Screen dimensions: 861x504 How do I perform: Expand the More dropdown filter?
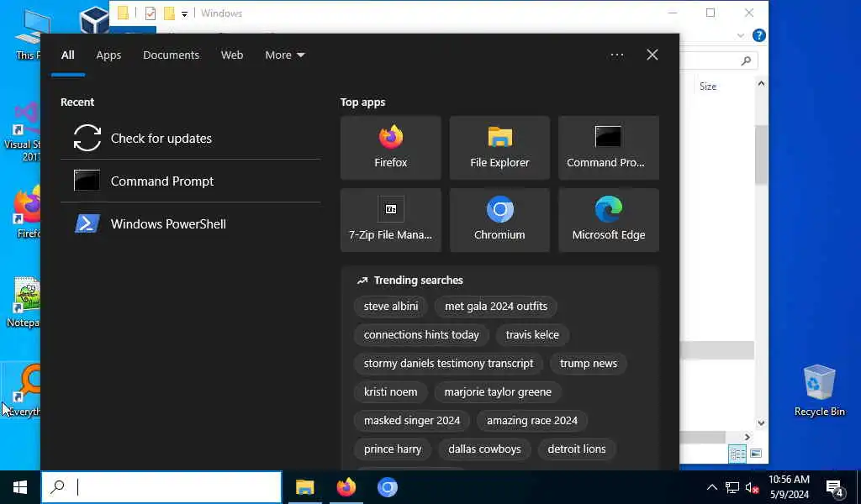[x=284, y=55]
